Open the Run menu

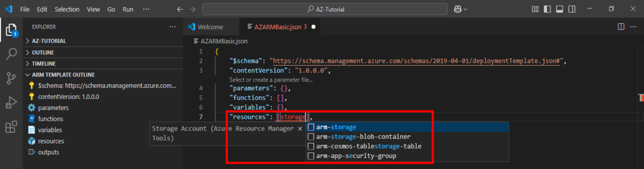coord(128,9)
